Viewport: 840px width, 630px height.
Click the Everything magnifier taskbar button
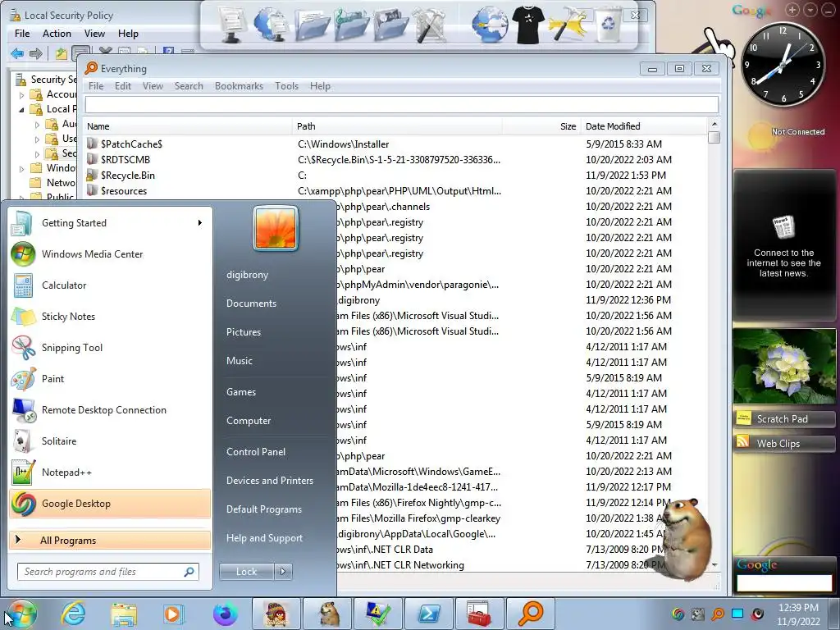pos(531,613)
